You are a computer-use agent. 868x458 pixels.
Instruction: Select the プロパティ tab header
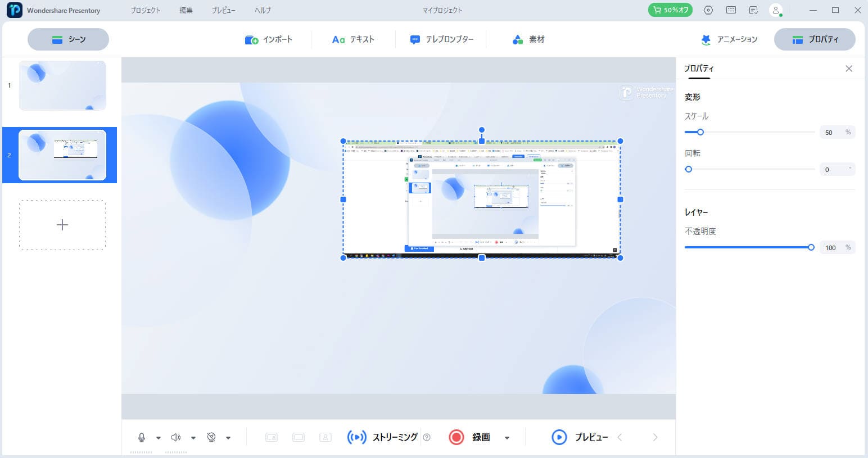tap(699, 69)
